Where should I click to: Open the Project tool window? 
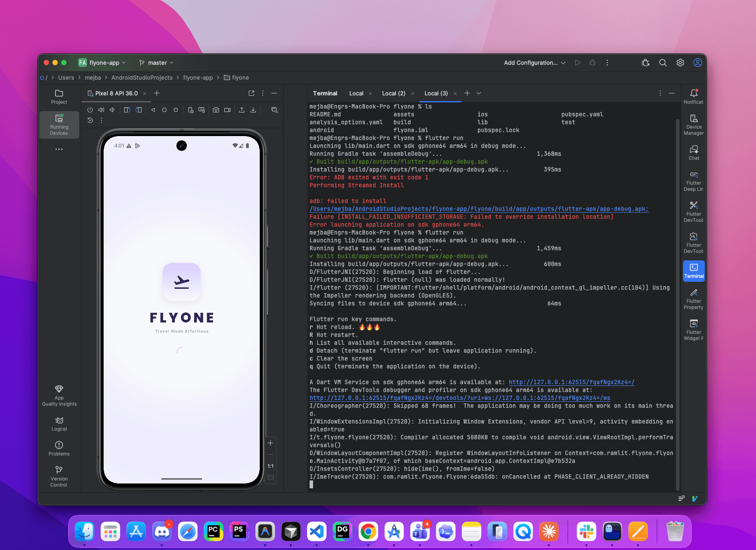tap(59, 97)
